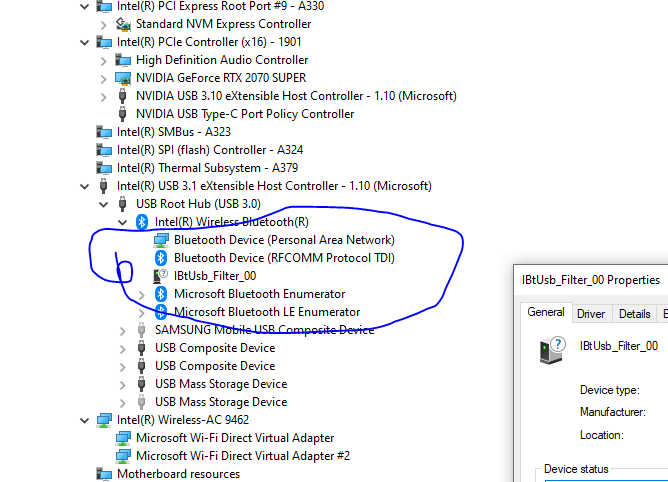Expand NVIDIA USB 3.10 eXtensible Host Controller node
The width and height of the screenshot is (668, 482).
(104, 97)
